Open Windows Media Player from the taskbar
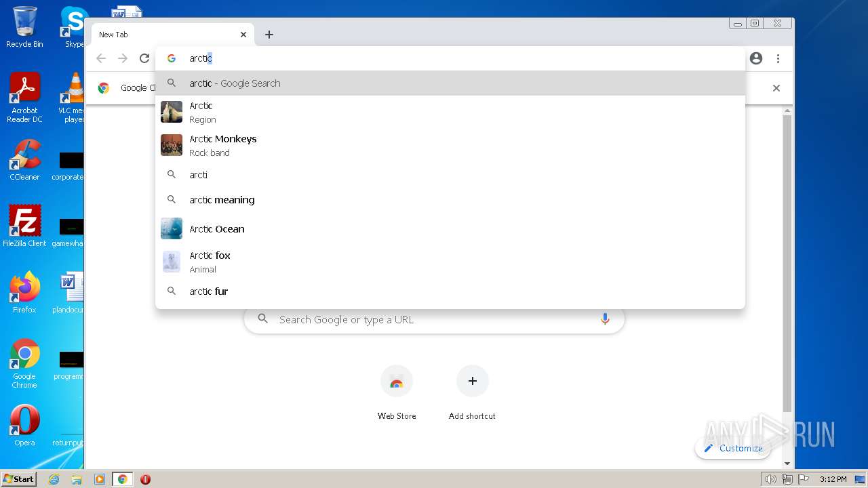This screenshot has height=488, width=868. click(100, 479)
